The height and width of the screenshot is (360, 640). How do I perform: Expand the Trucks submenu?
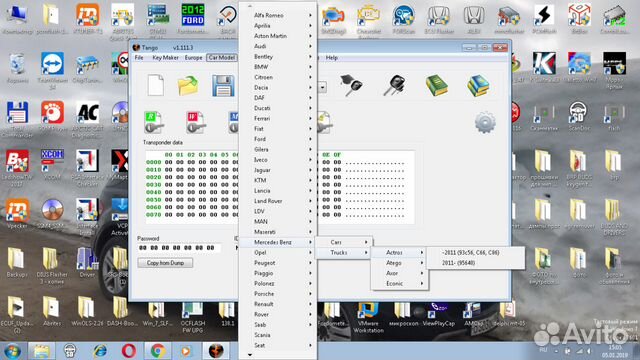344,252
